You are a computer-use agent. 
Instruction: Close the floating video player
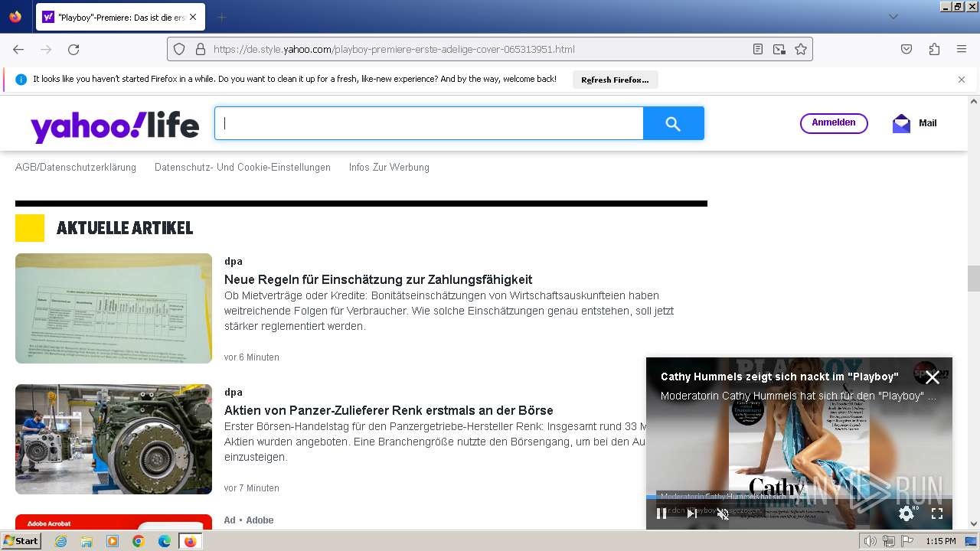click(x=932, y=377)
